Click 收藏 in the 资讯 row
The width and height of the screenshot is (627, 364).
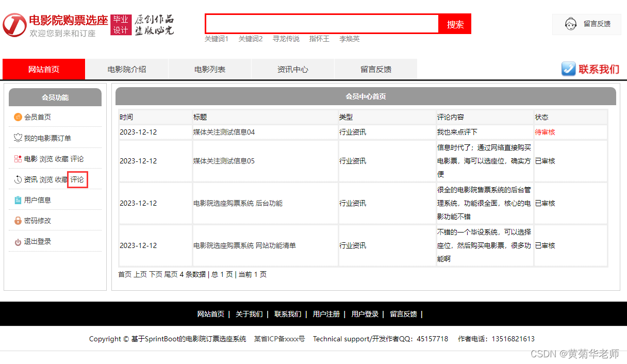(x=62, y=179)
